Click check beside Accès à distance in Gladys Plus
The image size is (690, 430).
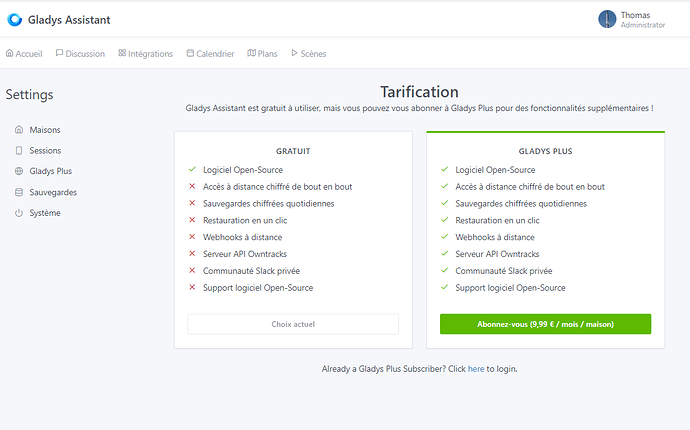[444, 187]
